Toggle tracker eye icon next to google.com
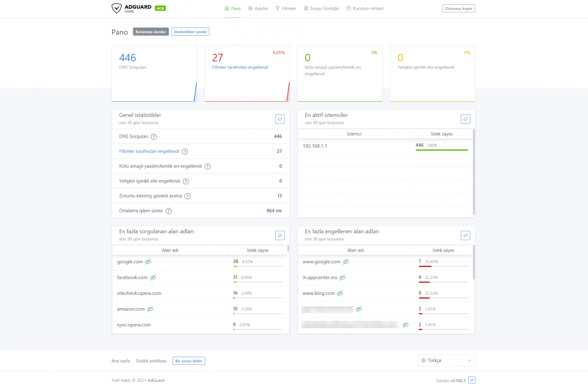 (x=148, y=262)
